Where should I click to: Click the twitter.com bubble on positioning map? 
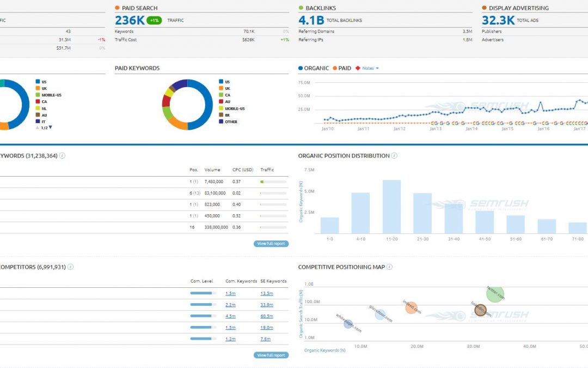pos(495,294)
